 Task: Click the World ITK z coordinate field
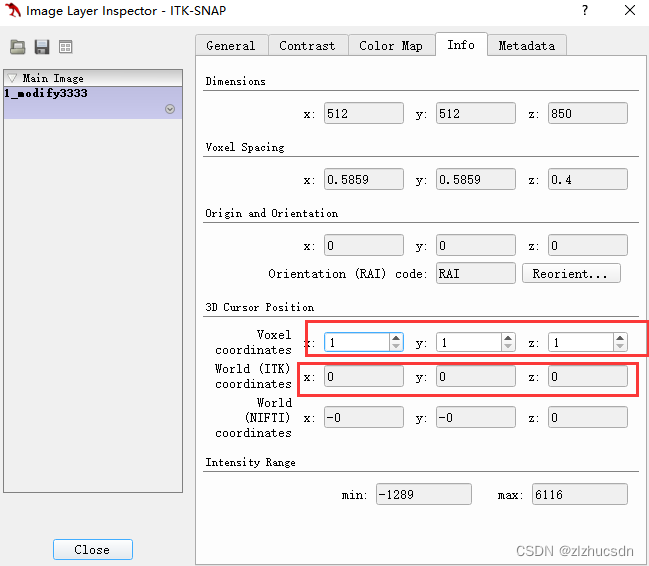588,376
